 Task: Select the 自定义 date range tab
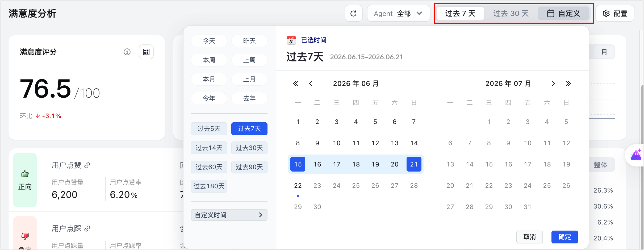point(563,13)
